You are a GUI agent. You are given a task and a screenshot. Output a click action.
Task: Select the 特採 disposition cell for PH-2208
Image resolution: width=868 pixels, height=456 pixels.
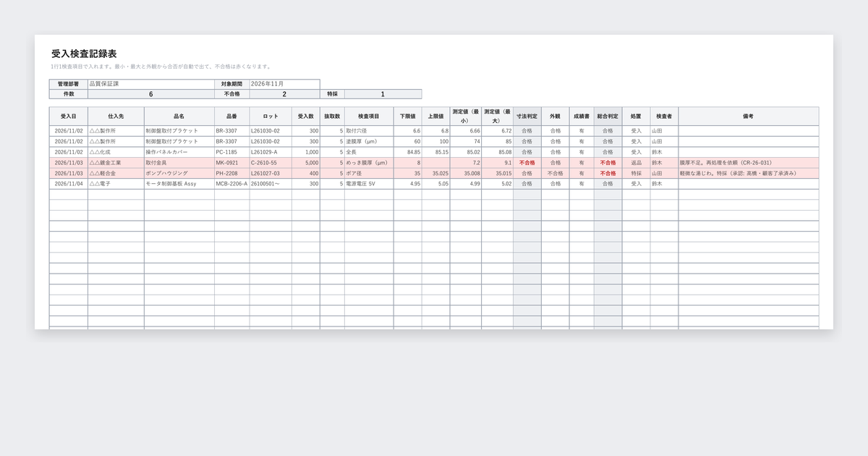pos(636,174)
